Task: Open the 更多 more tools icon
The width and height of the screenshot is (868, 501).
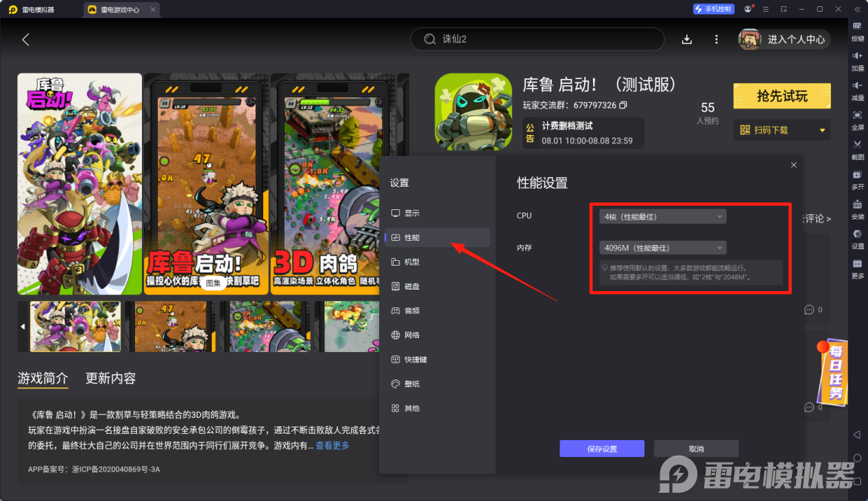Action: 857,268
